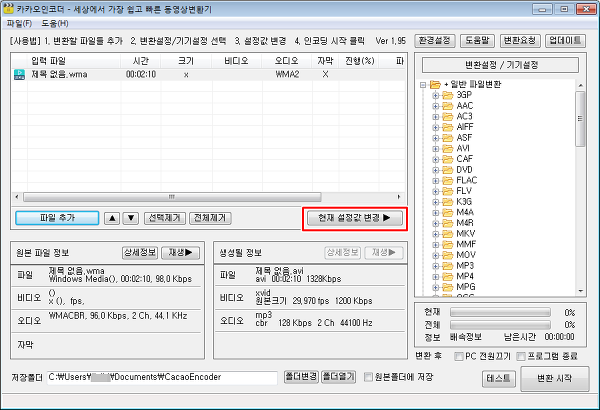
Task: Expand the AAC tree node
Action: point(435,106)
